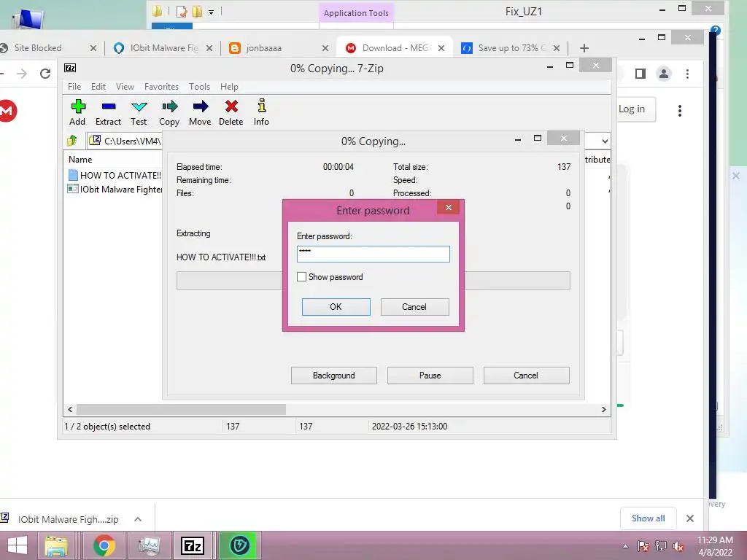Expand the 7-Zip address path dropdown
This screenshot has width=747, height=560.
point(605,141)
